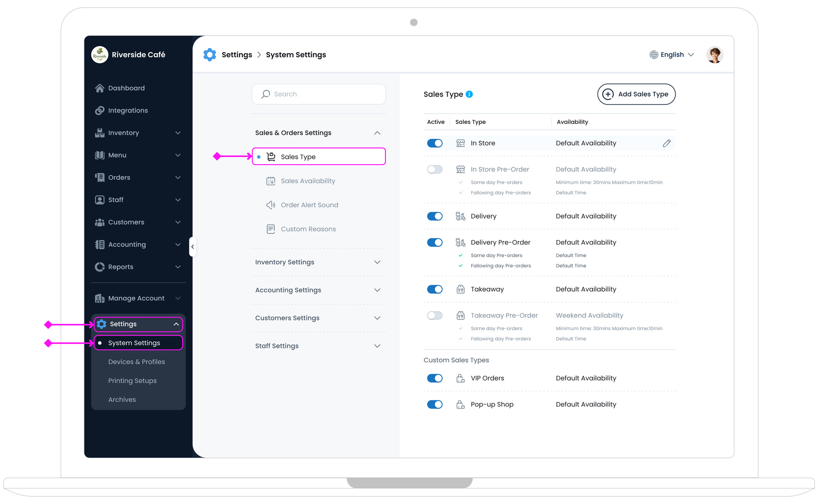Viewport: 818px width, 504px height.
Task: Turn on the Takeaway Pre-Order toggle
Action: coord(435,315)
